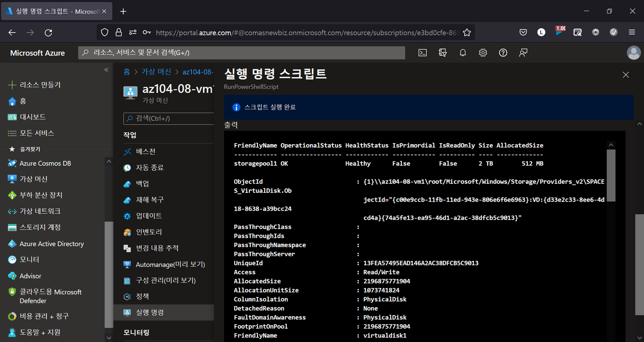Click the site padlock icon

[x=118, y=32]
